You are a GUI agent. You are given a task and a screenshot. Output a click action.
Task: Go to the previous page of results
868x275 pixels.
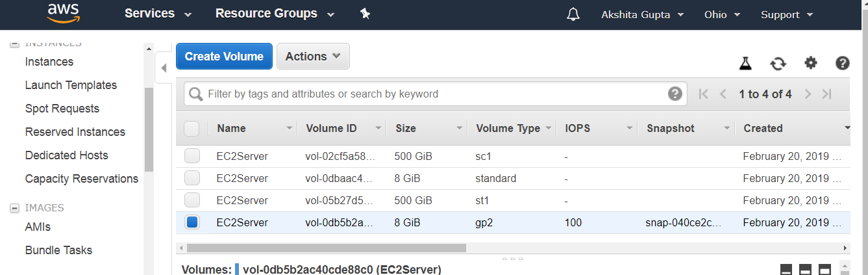click(x=723, y=94)
